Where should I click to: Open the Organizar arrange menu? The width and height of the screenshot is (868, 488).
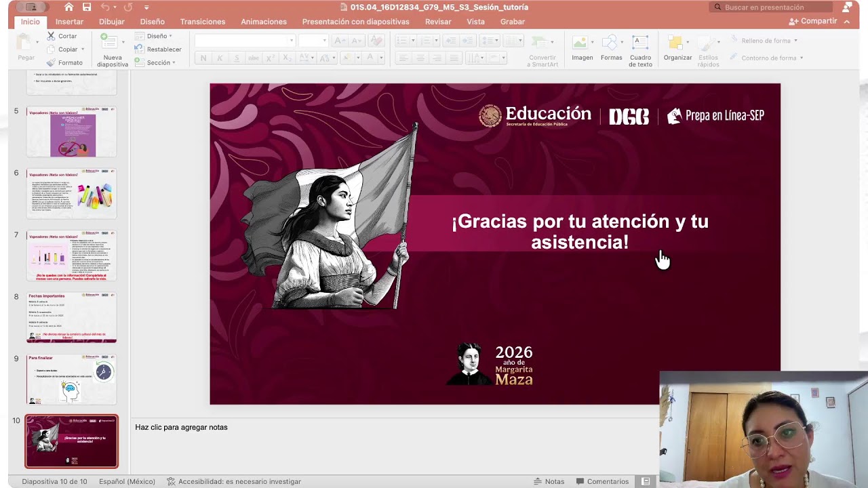[677, 48]
